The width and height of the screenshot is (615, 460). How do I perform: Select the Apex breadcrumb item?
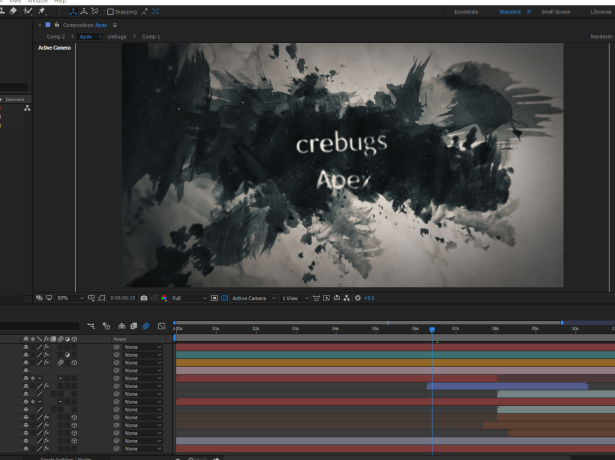coord(86,36)
